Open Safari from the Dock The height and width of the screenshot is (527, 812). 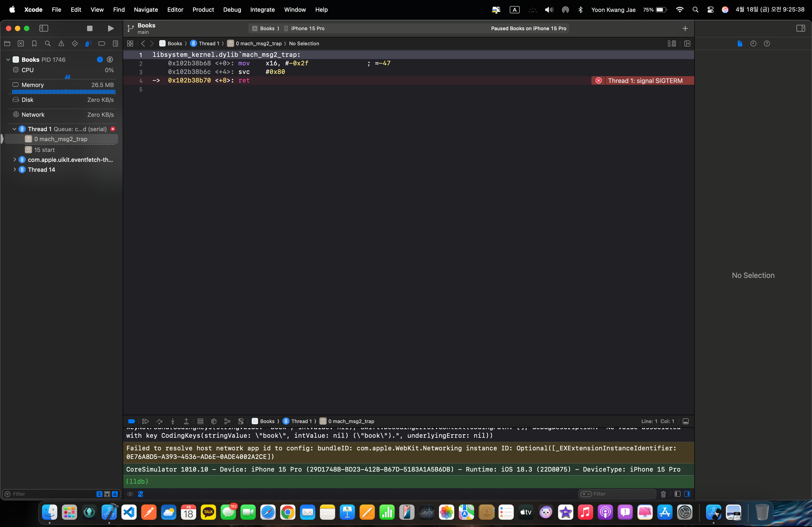[268, 512]
